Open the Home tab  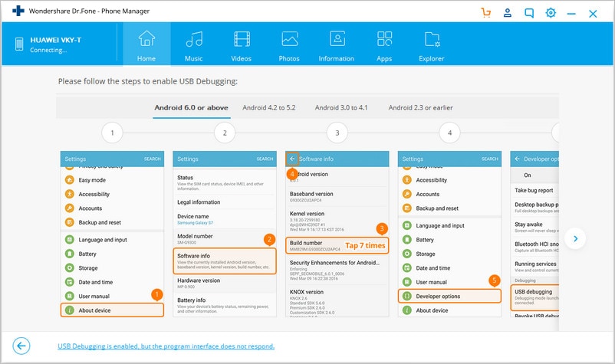(146, 44)
